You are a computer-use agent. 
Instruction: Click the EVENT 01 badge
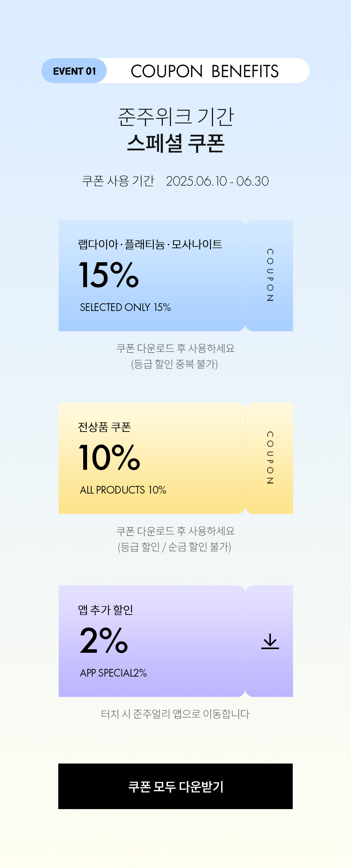(74, 71)
